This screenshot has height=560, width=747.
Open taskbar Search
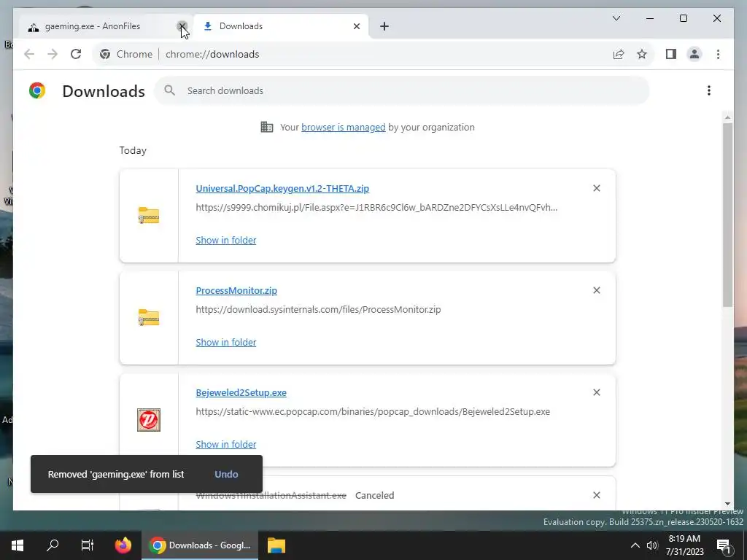coord(53,545)
